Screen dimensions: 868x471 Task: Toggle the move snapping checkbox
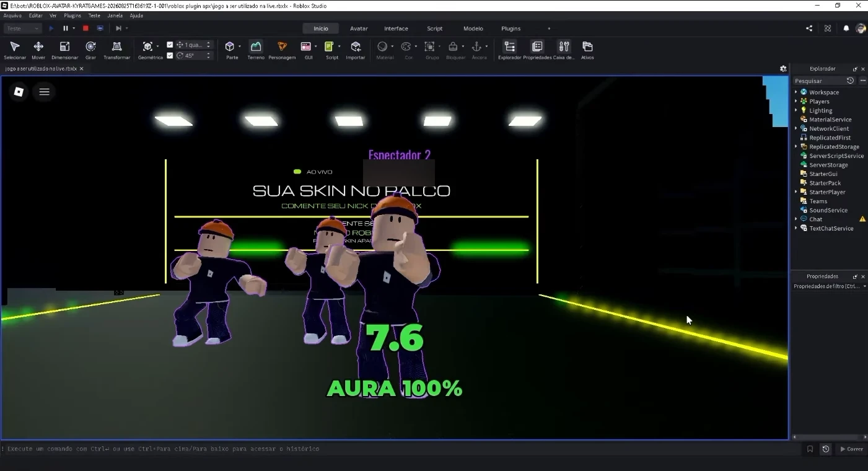coord(170,45)
